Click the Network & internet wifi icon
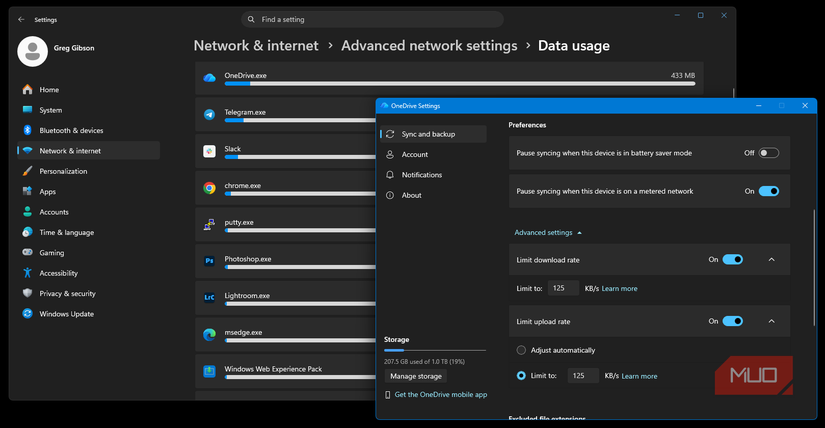The width and height of the screenshot is (825, 428). tap(27, 151)
